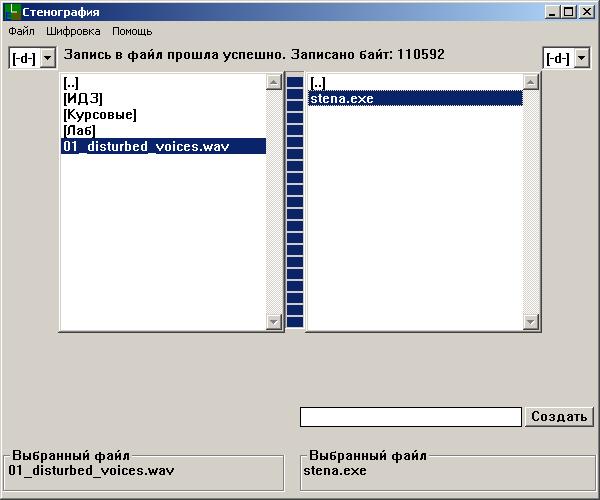Image resolution: width=600 pixels, height=500 pixels.
Task: Close the Стенография window
Action: 587,12
